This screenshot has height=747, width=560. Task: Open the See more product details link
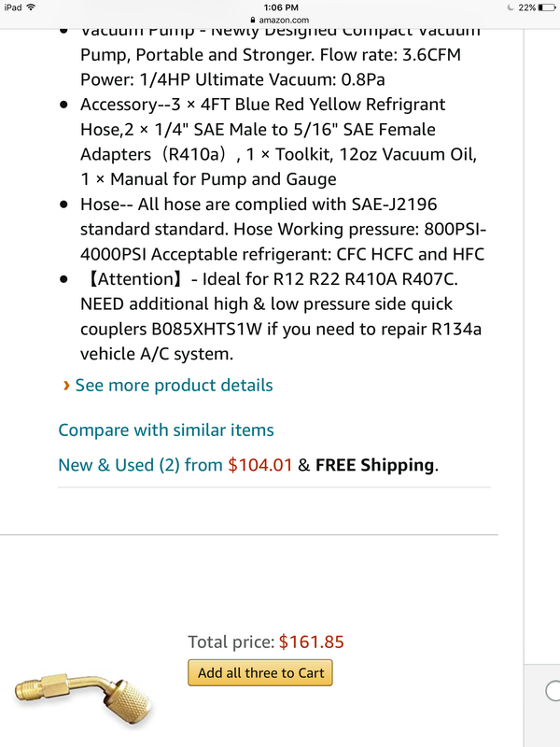(174, 385)
